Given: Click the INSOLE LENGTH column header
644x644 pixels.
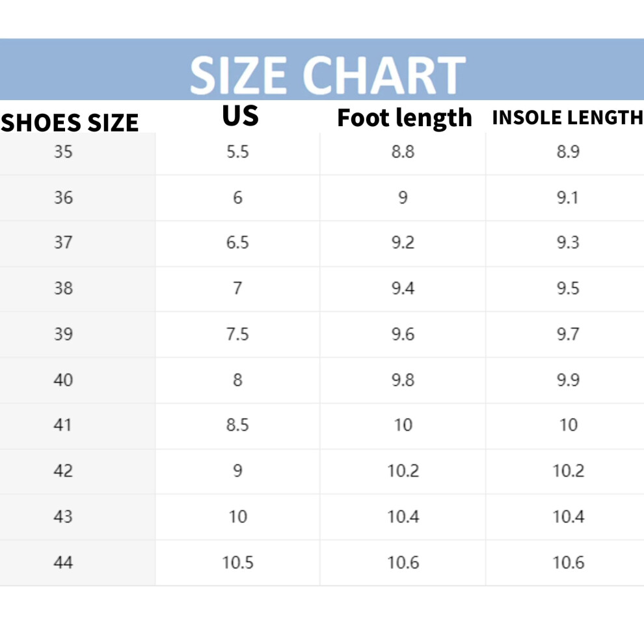Looking at the screenshot, I should pos(568,117).
